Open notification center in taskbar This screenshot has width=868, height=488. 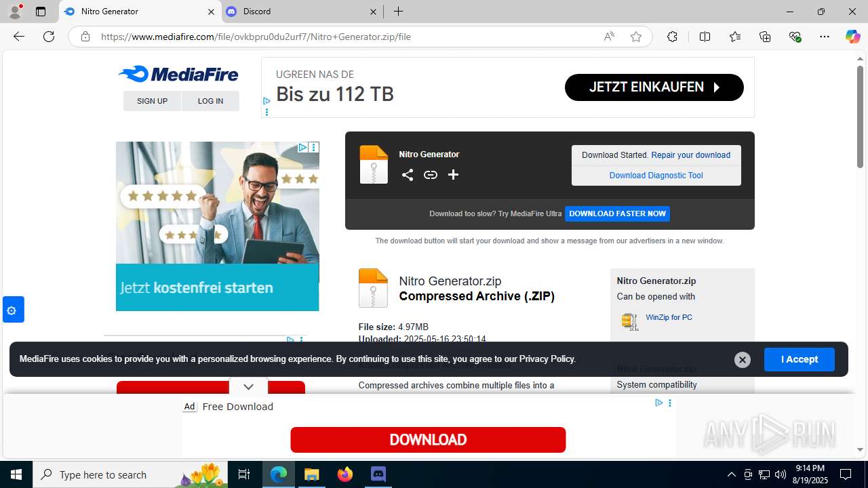click(846, 474)
